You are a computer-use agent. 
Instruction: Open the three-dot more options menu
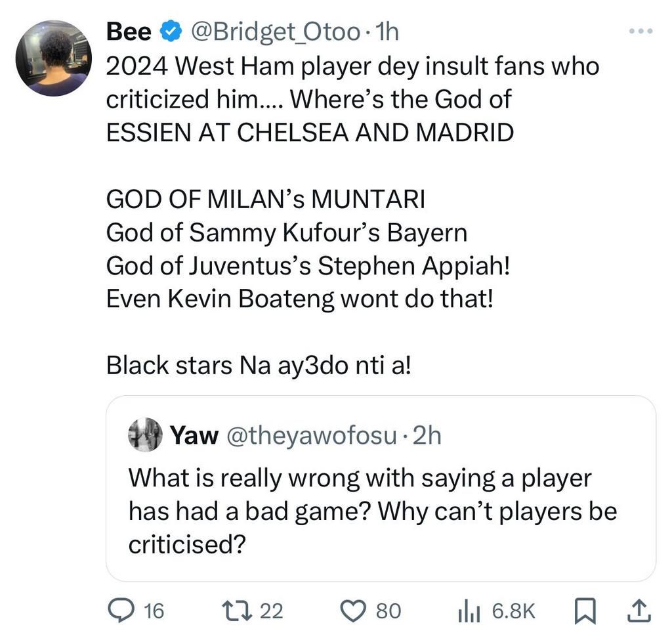pos(641,31)
